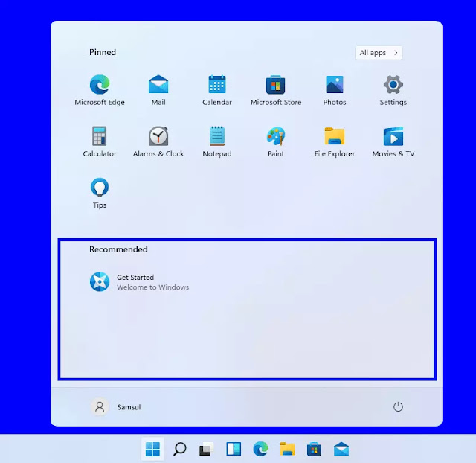Open Notepad from pinned apps
The width and height of the screenshot is (476, 463).
(217, 141)
